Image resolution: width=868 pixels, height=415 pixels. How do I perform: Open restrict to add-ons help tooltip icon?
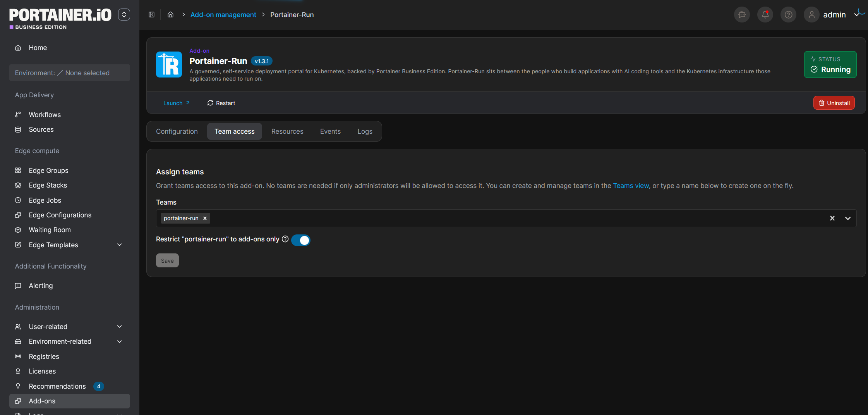pyautogui.click(x=285, y=239)
